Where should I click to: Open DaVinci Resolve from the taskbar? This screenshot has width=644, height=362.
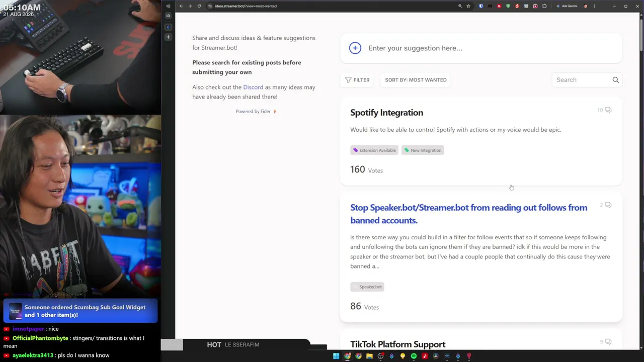pos(436,356)
